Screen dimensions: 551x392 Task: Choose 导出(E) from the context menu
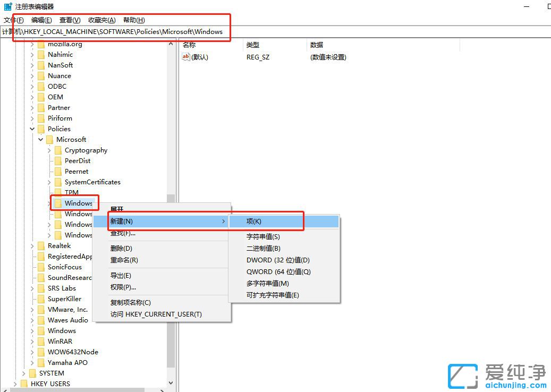point(121,275)
